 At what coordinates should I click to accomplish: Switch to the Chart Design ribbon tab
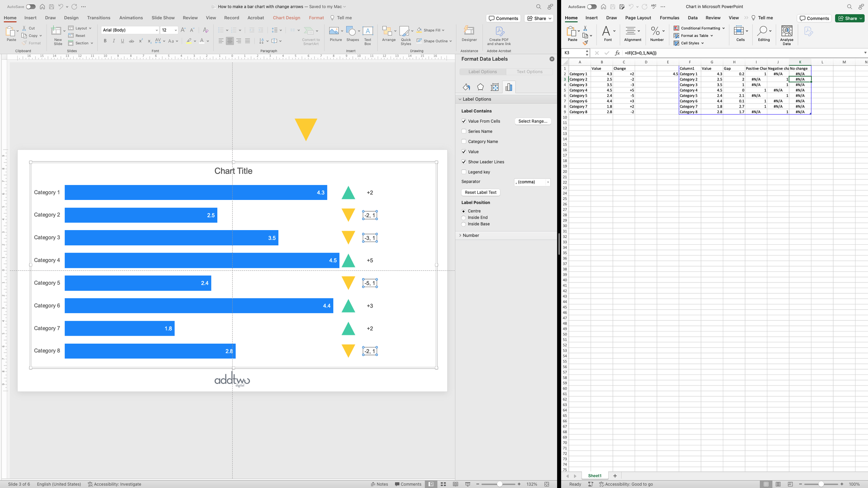[286, 18]
